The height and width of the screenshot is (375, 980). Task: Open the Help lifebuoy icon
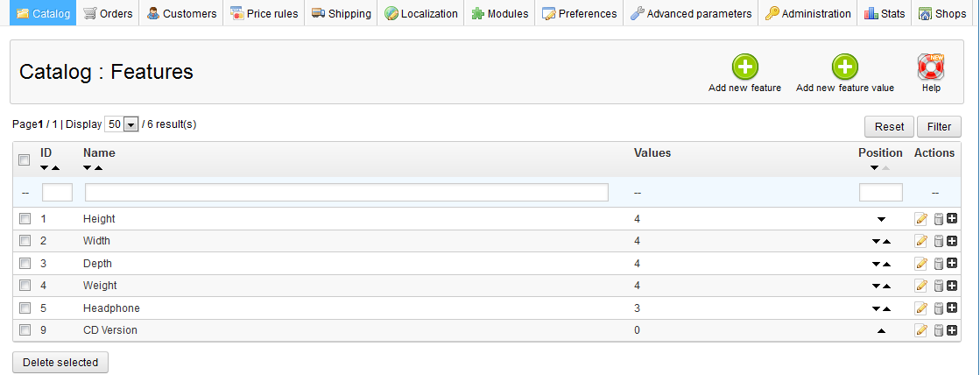(930, 67)
